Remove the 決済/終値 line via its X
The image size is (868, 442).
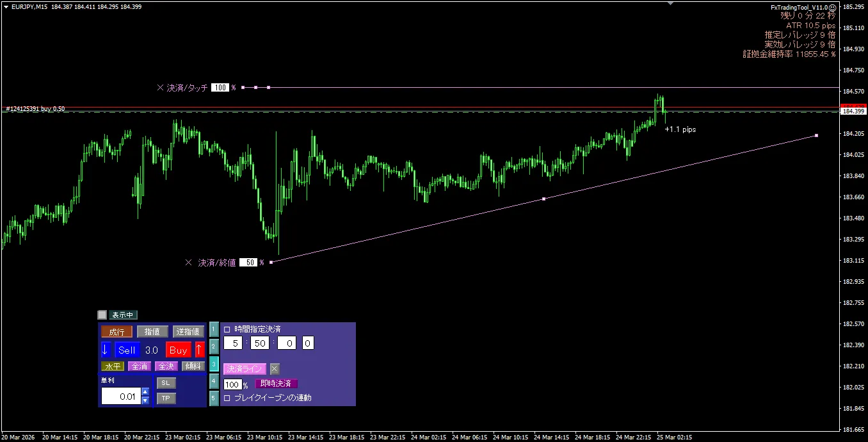tap(188, 263)
